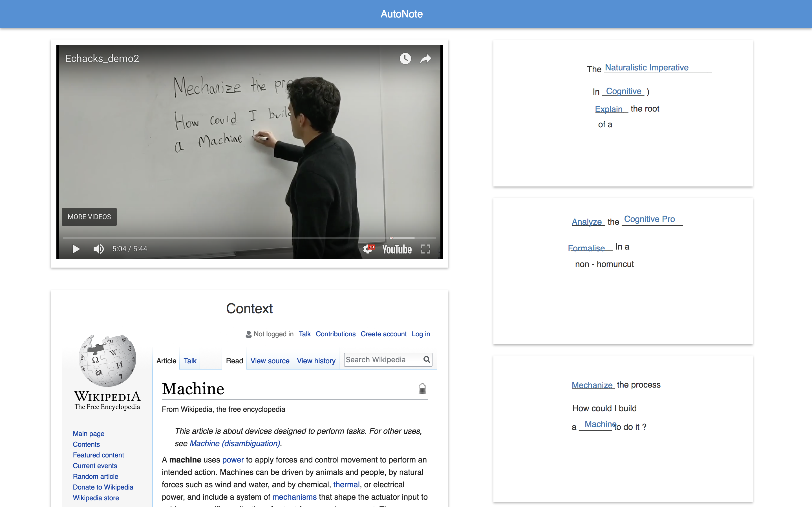Open the Naturalistic Imperative note link
The width and height of the screenshot is (812, 507).
(646, 67)
